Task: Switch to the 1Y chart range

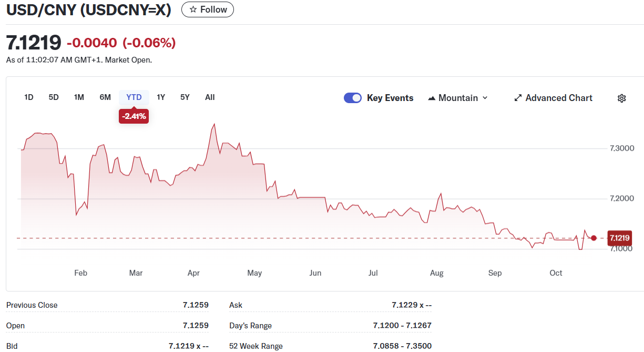Action: point(161,97)
